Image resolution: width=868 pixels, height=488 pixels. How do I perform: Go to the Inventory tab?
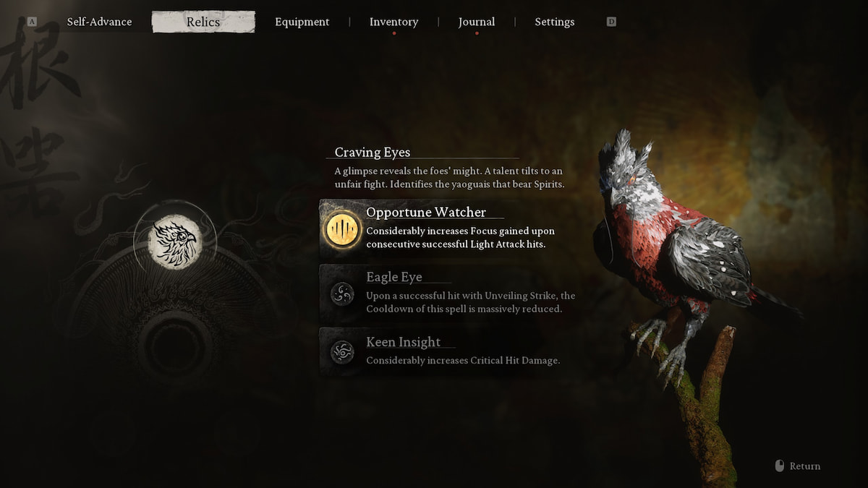click(x=393, y=22)
